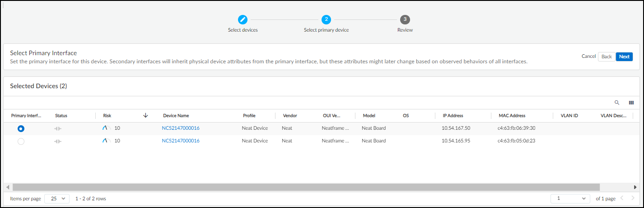Click the Back button

coord(607,57)
